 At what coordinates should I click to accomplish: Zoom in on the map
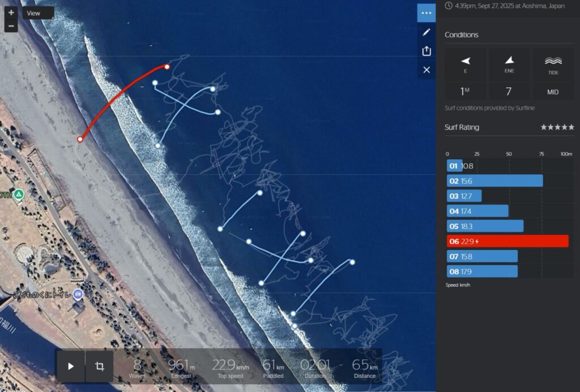pos(11,12)
